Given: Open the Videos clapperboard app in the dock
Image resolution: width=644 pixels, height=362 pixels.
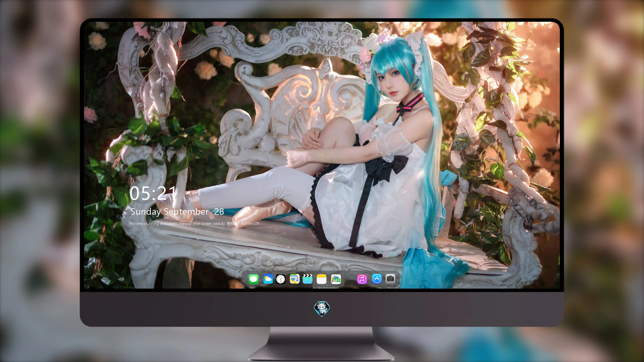Looking at the screenshot, I should (x=308, y=279).
